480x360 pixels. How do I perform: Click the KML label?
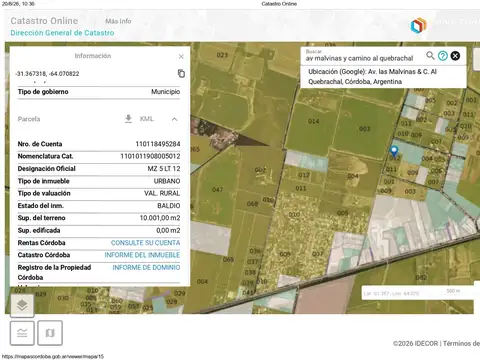147,119
